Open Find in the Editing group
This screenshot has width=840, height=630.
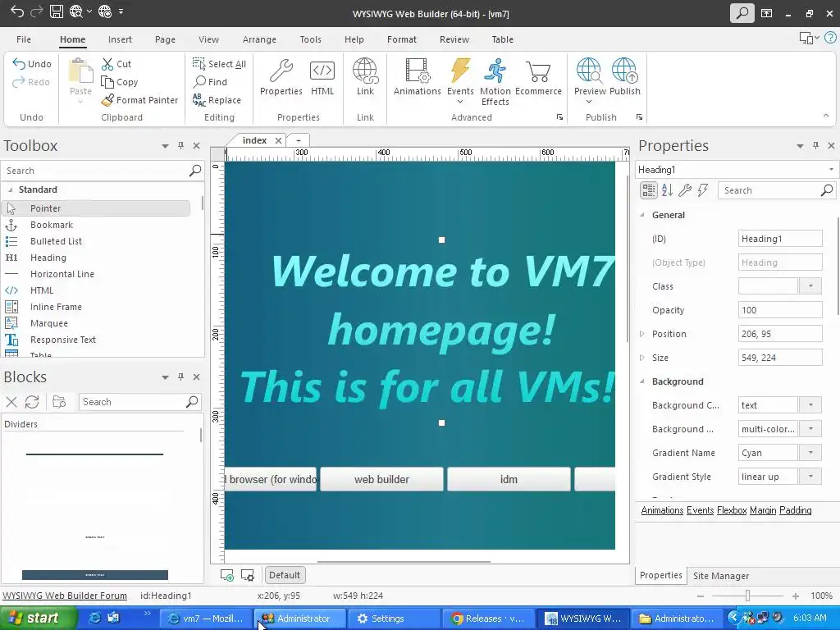click(x=210, y=82)
